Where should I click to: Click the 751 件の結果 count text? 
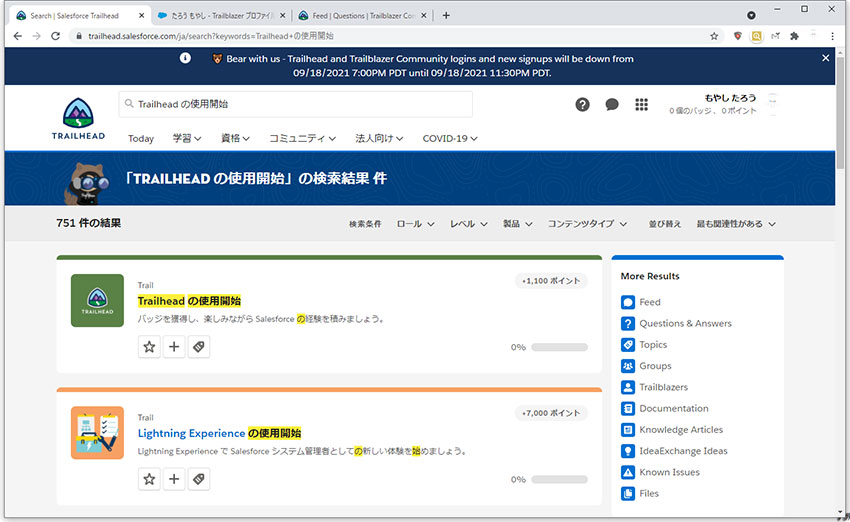coord(88,223)
